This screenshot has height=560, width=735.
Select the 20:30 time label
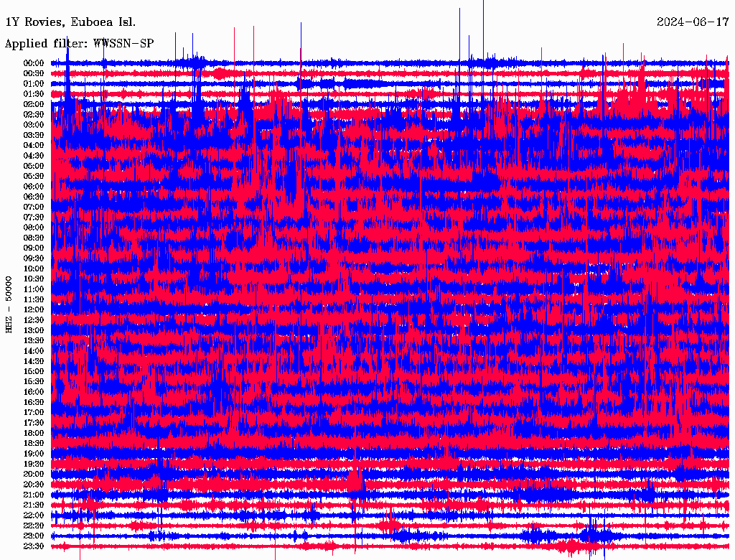click(34, 485)
